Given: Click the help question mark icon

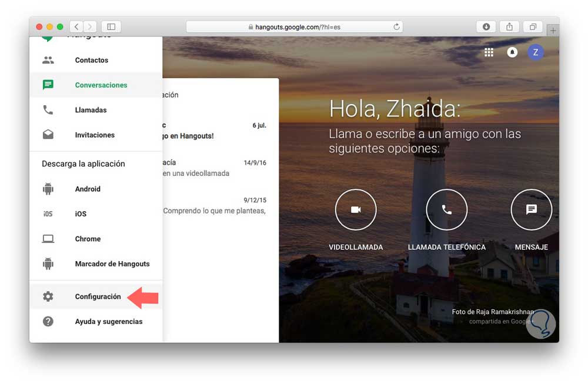Looking at the screenshot, I should tap(48, 322).
